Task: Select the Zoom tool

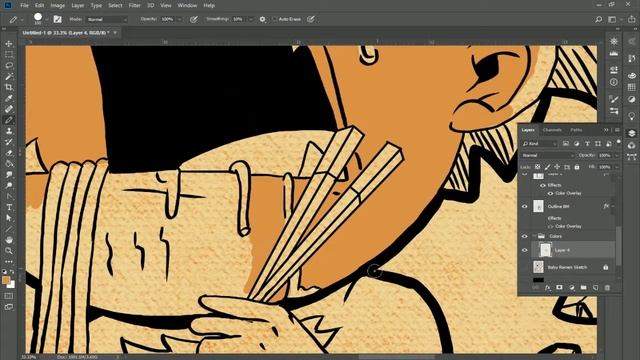Action: click(x=9, y=251)
